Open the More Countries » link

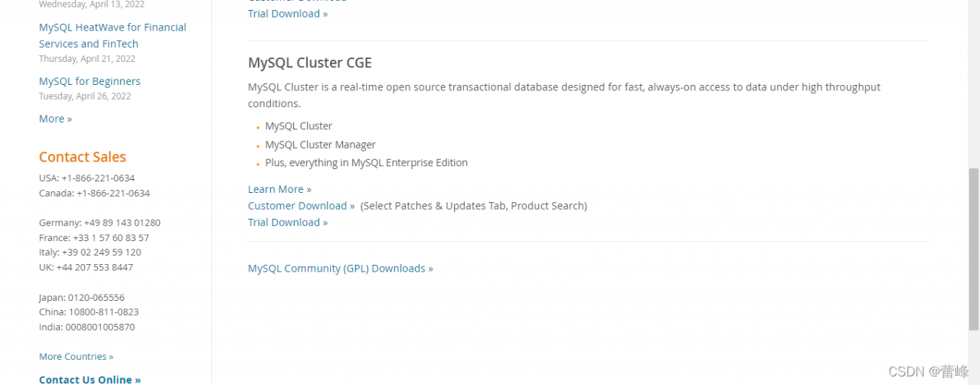pyautogui.click(x=76, y=357)
